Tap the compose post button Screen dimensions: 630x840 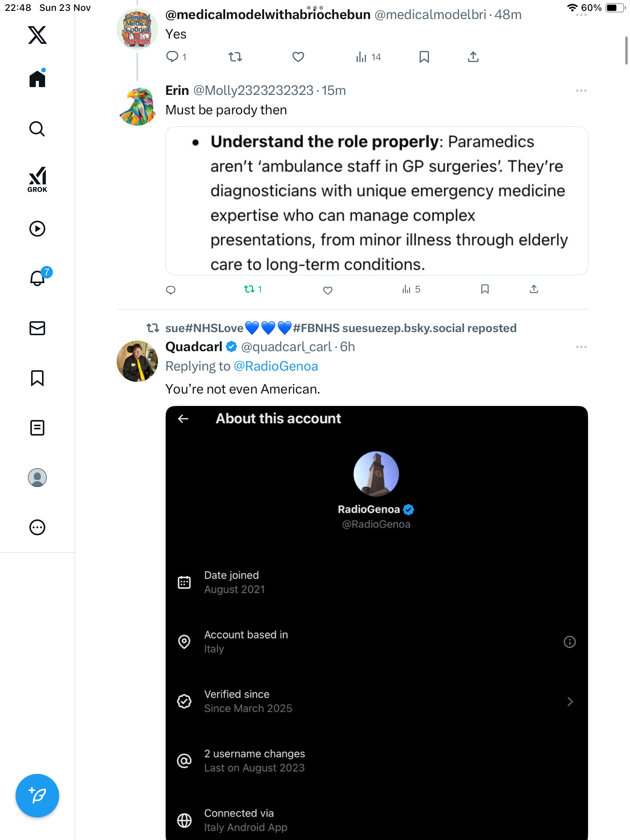pyautogui.click(x=37, y=795)
